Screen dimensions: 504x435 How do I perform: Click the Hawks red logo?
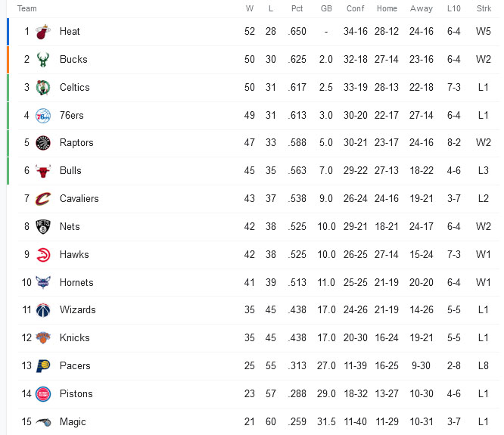[43, 254]
